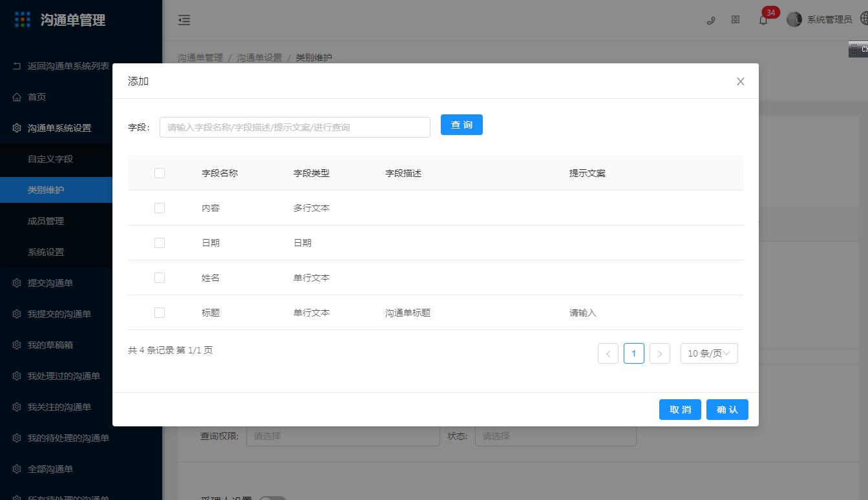The height and width of the screenshot is (500, 868).
Task: Focus the 字段 search input field
Action: pyautogui.click(x=295, y=127)
